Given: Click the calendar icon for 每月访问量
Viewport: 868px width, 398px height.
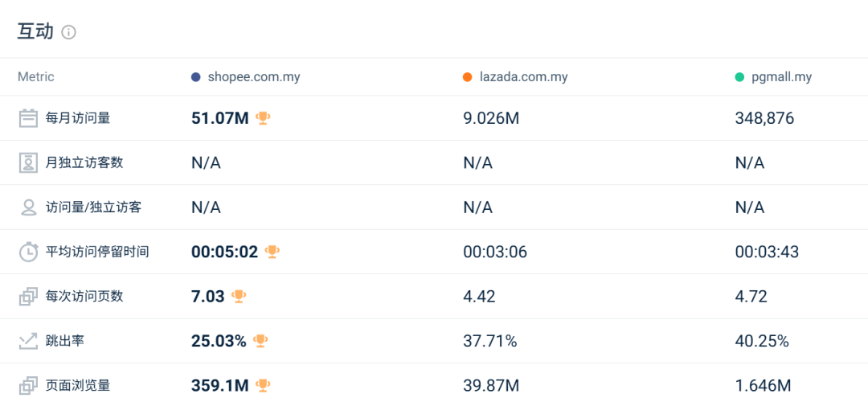Looking at the screenshot, I should [28, 118].
